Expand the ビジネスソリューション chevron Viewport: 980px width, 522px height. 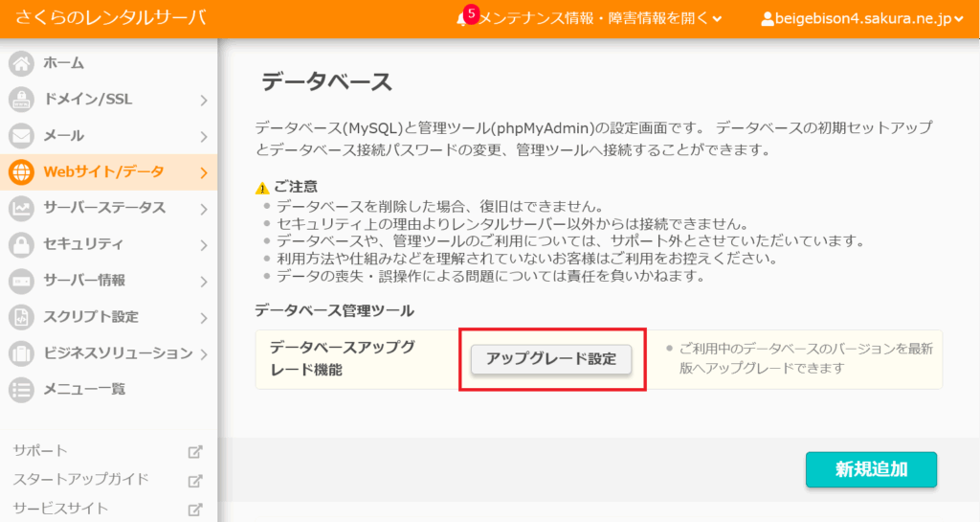(204, 353)
